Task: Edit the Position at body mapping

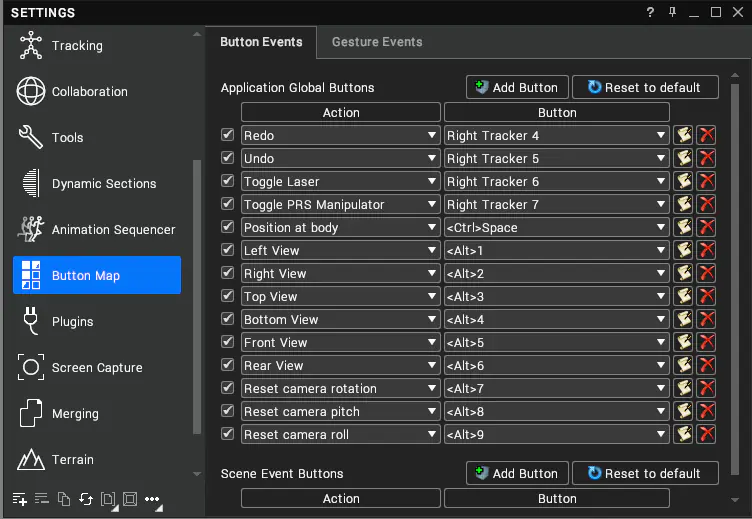Action: (684, 227)
